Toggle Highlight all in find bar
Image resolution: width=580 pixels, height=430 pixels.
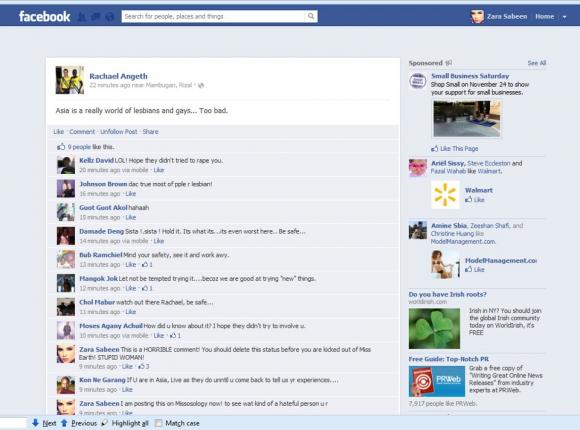click(x=126, y=423)
